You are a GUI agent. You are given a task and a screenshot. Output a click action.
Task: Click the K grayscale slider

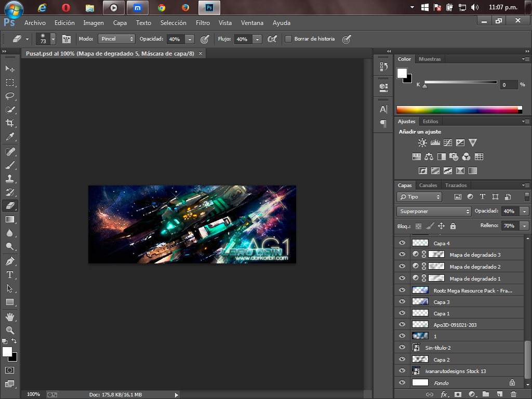tap(460, 82)
